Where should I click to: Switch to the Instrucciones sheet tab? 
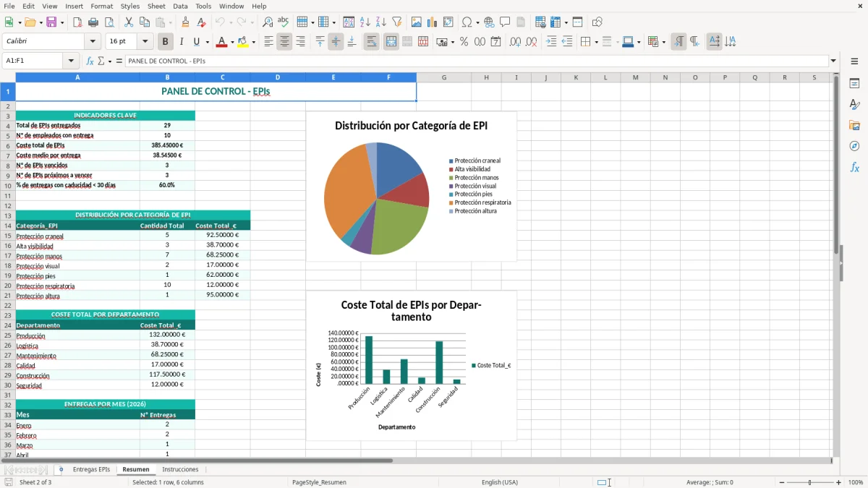click(180, 469)
